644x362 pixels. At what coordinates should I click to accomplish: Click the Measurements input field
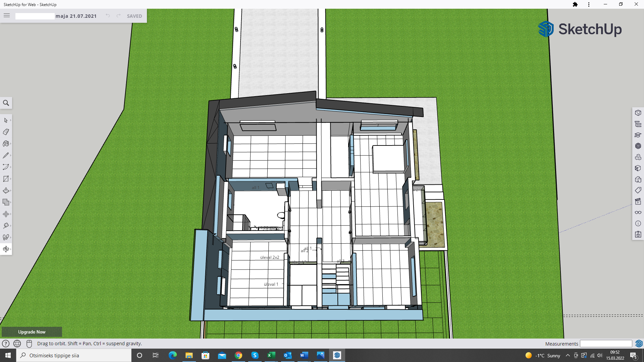coord(606,344)
